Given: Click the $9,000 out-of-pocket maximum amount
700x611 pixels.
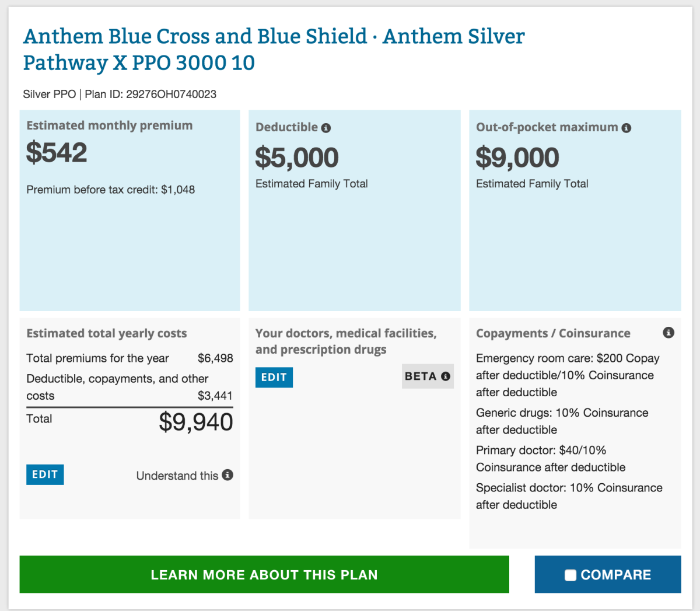Looking at the screenshot, I should (517, 158).
